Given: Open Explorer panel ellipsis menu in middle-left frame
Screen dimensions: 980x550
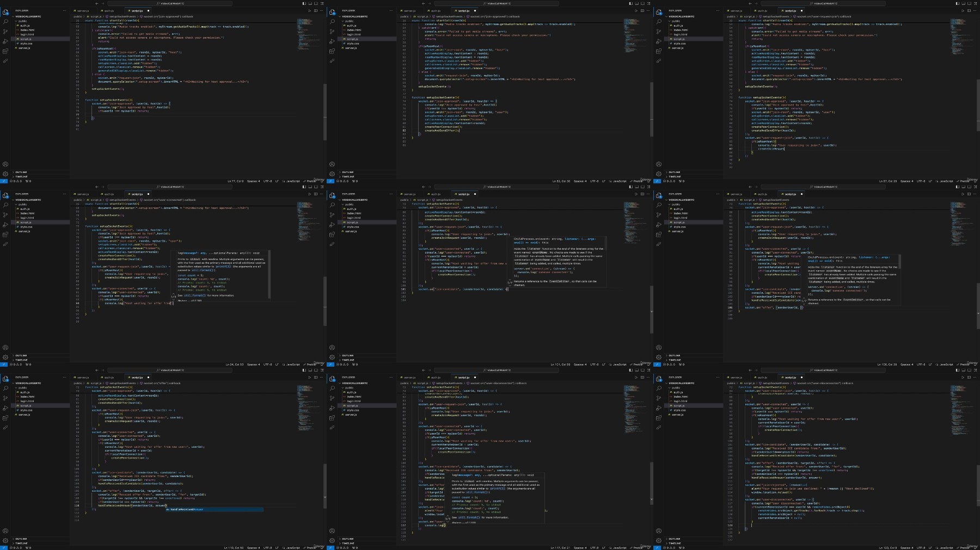Looking at the screenshot, I should coord(64,194).
